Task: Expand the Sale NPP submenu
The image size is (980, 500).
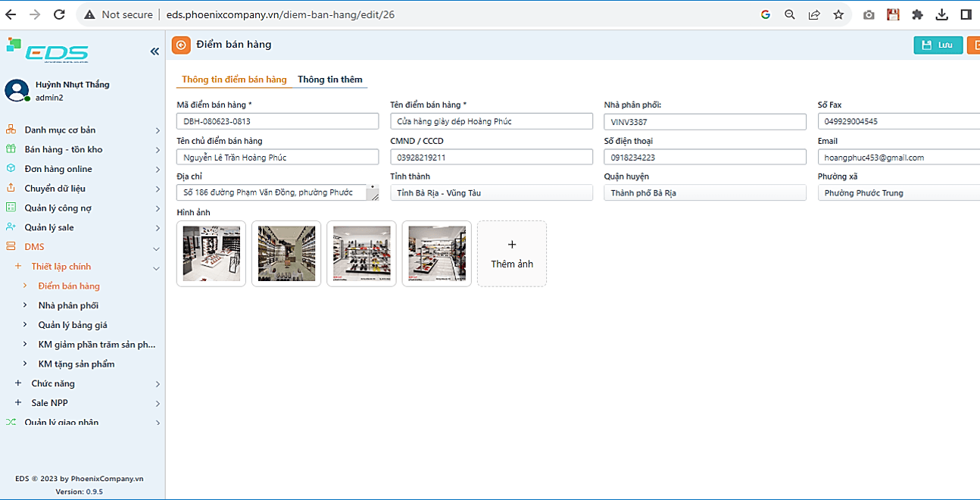Action: [x=83, y=403]
